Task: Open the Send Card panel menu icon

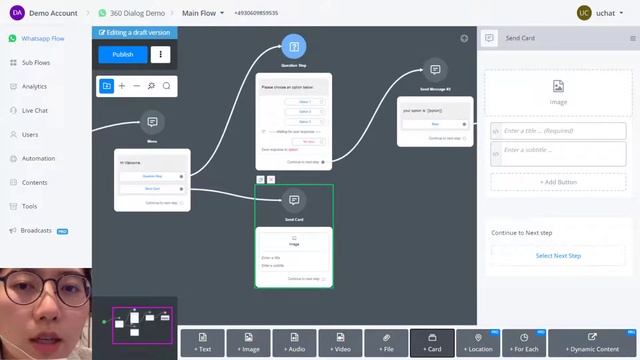Action: [x=633, y=38]
